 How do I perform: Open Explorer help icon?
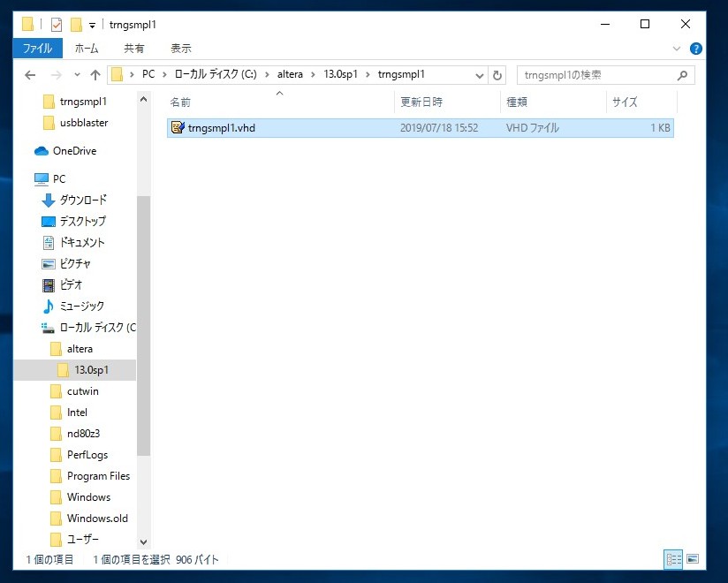pos(695,49)
